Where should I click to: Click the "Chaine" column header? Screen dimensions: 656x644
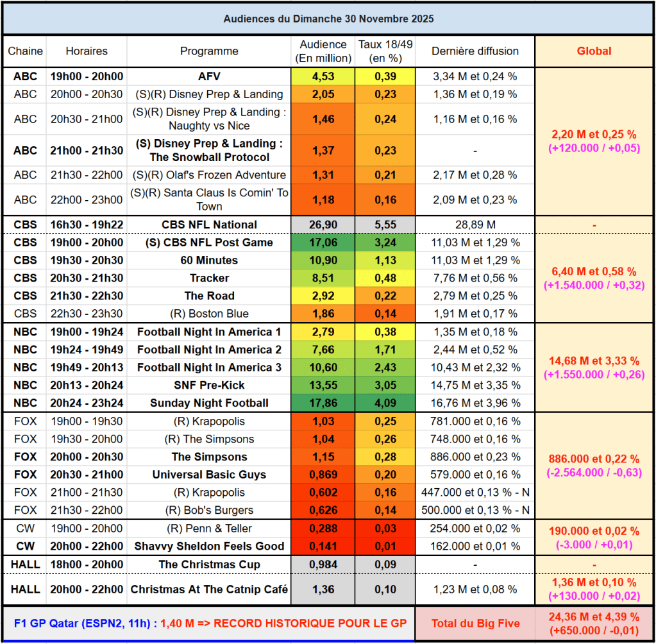tap(25, 51)
